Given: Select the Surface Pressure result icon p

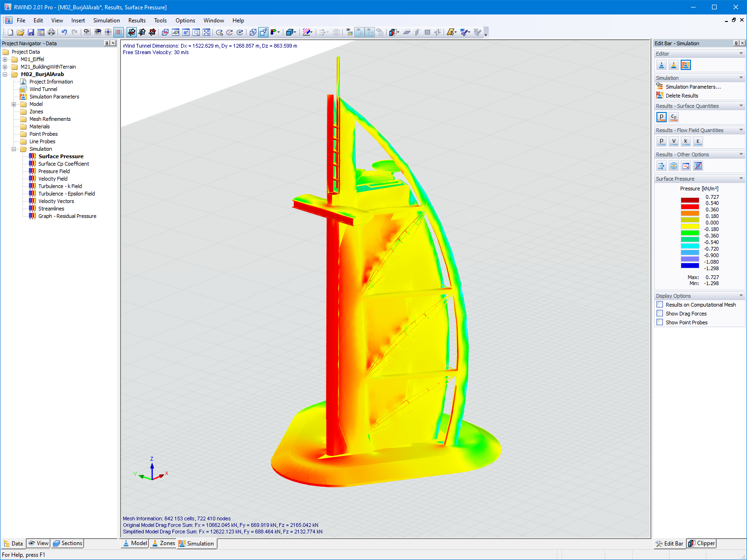Looking at the screenshot, I should (662, 117).
